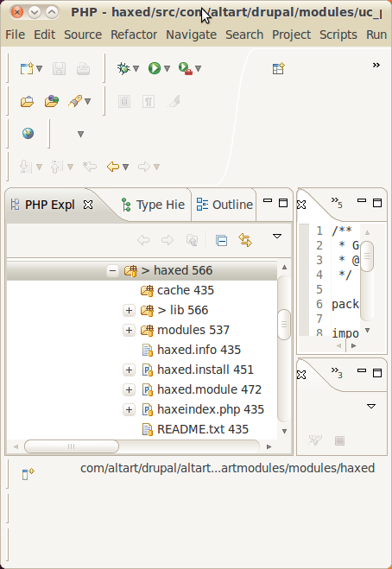Open the Refactor menu
The image size is (392, 569).
coord(134,35)
